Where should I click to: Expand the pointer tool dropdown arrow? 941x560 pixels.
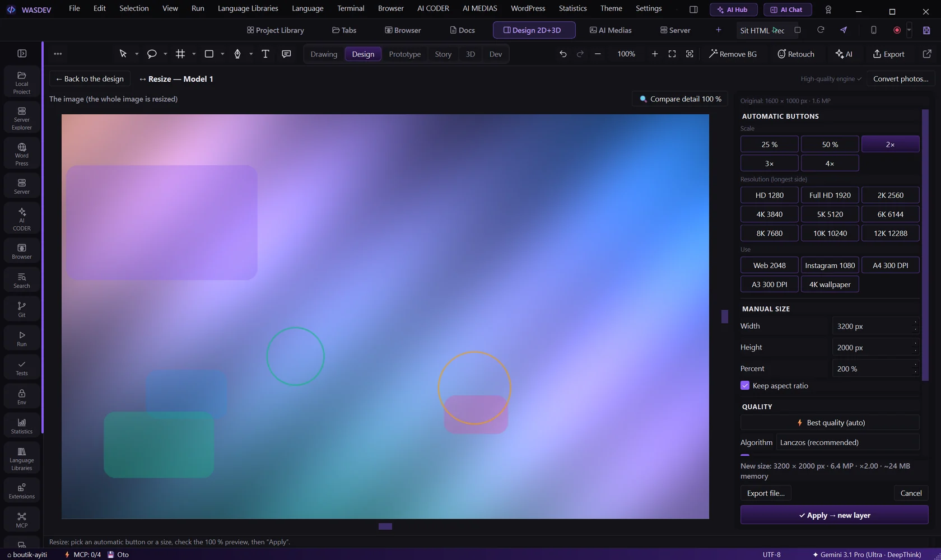tap(137, 54)
